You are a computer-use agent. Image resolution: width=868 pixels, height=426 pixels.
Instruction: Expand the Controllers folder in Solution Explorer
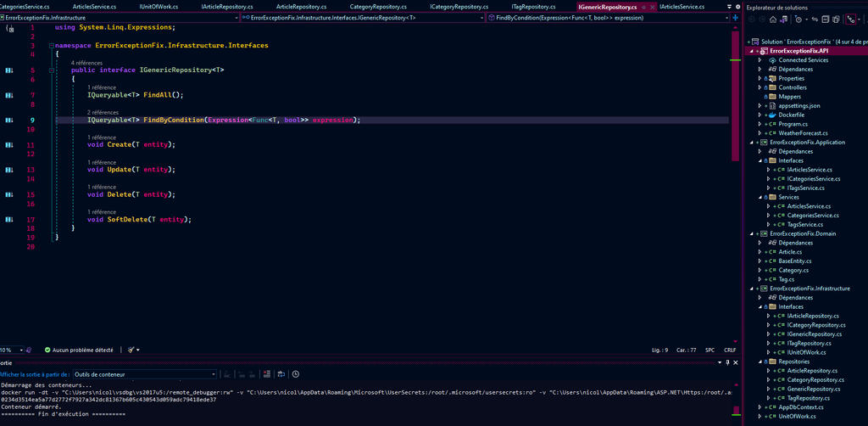click(x=759, y=87)
